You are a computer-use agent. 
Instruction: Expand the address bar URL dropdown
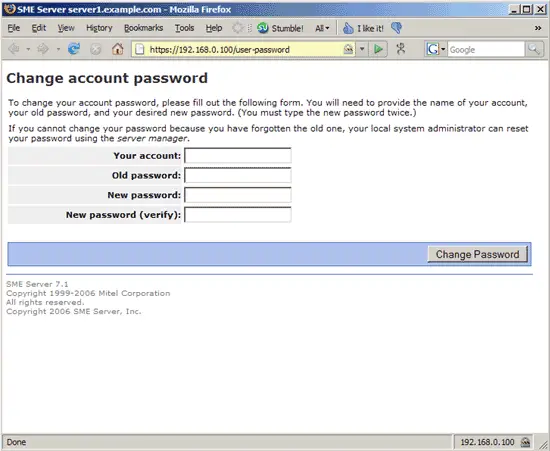point(362,49)
